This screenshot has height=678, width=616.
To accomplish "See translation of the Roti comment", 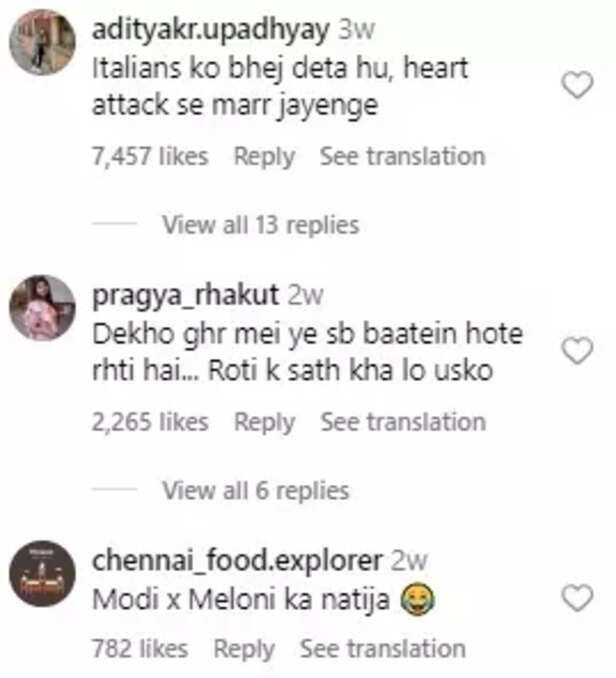I will tap(402, 422).
